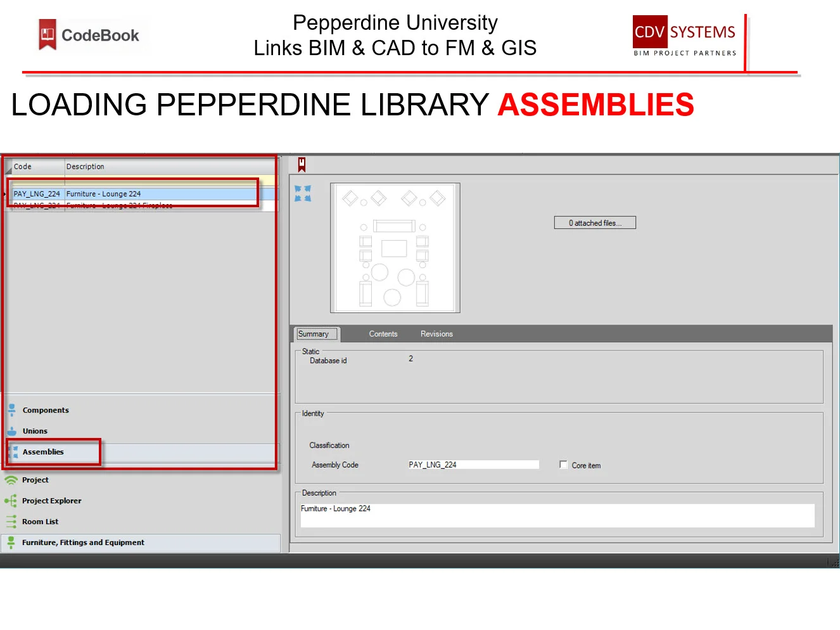
Task: Click the Components panel icon
Action: (11, 410)
